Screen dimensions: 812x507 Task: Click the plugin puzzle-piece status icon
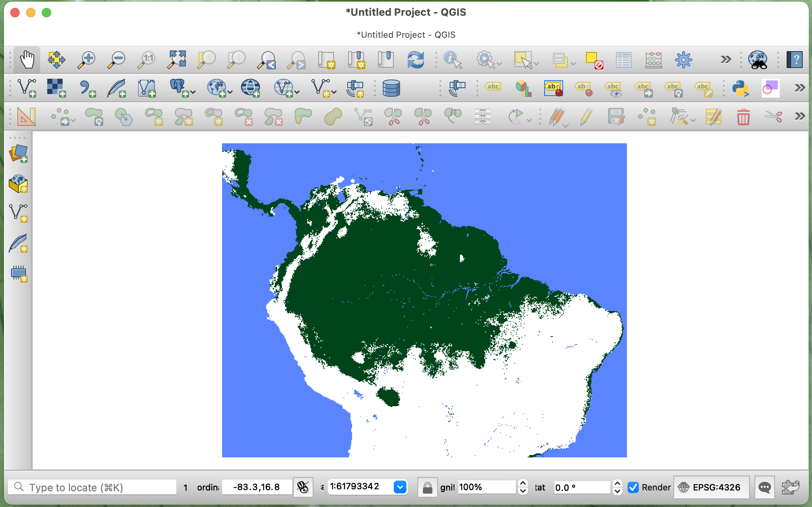(x=790, y=487)
